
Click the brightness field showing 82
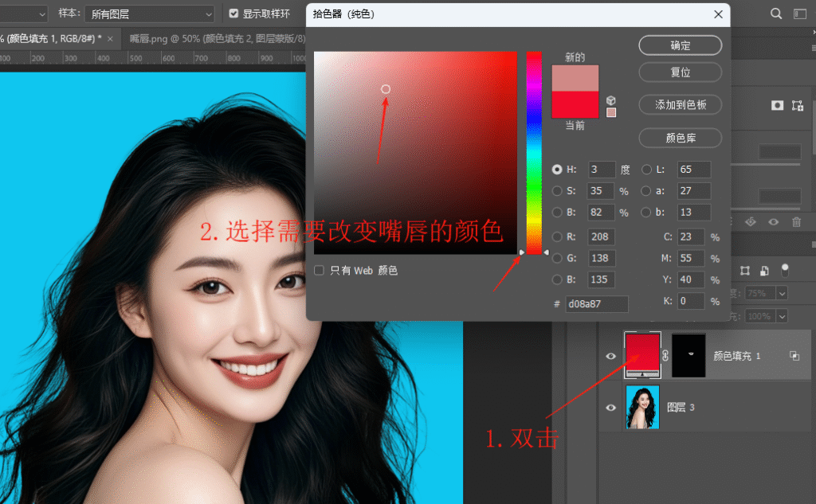(x=601, y=213)
